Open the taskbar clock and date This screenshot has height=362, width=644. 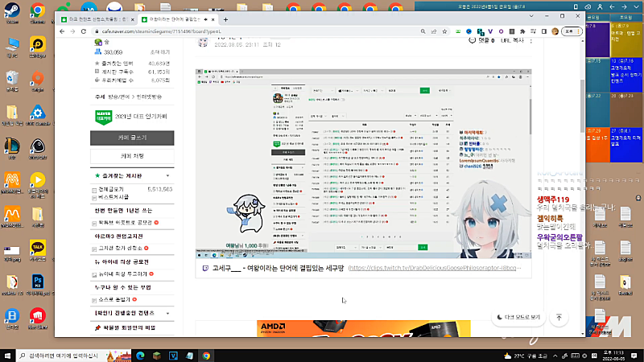tap(614, 356)
